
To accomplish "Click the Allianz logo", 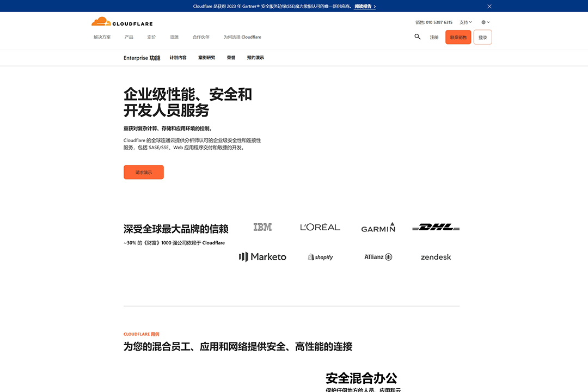I will (378, 257).
